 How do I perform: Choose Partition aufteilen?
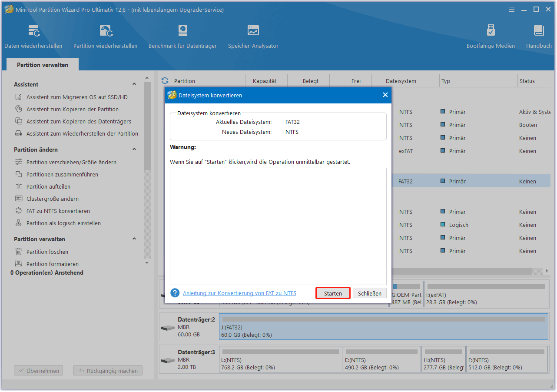48,186
